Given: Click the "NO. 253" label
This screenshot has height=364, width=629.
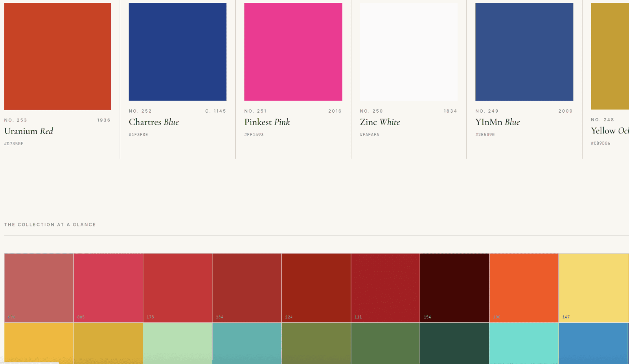Looking at the screenshot, I should [x=16, y=120].
